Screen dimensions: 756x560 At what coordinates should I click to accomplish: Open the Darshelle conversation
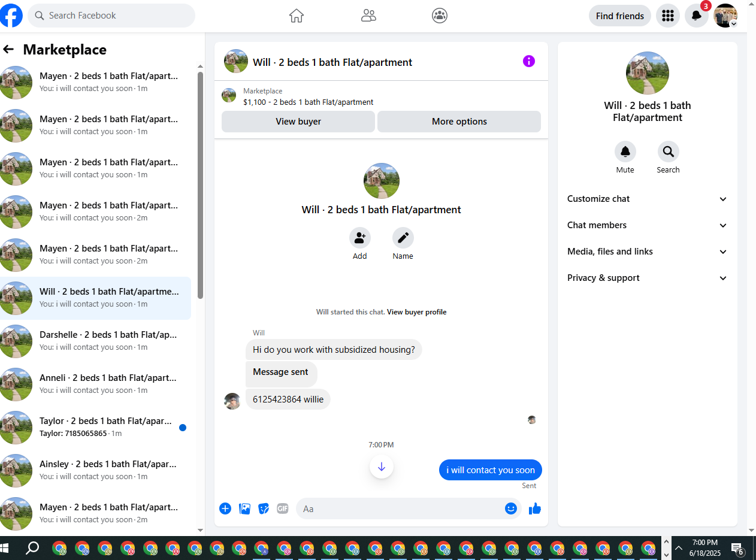pyautogui.click(x=96, y=341)
